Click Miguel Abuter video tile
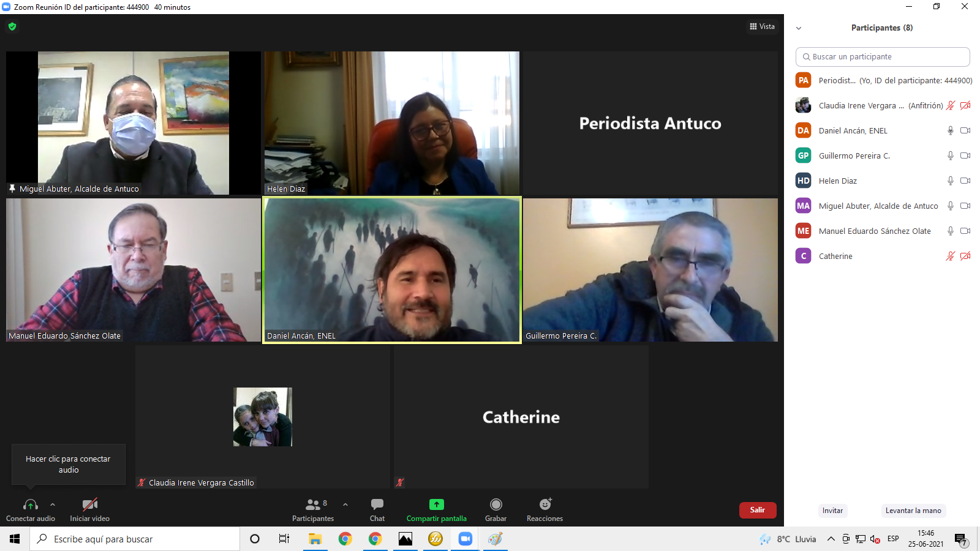Viewport: 980px width, 551px height. tap(134, 123)
